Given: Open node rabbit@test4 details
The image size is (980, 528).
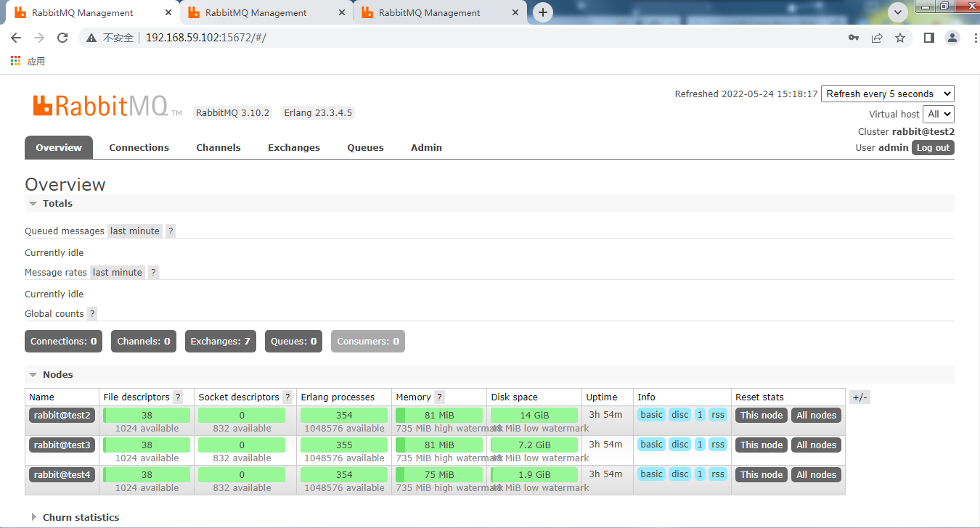Looking at the screenshot, I should pyautogui.click(x=62, y=474).
